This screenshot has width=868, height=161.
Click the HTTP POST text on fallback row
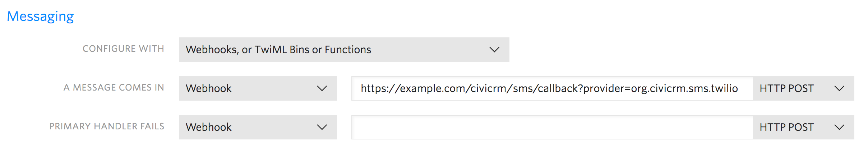(786, 127)
